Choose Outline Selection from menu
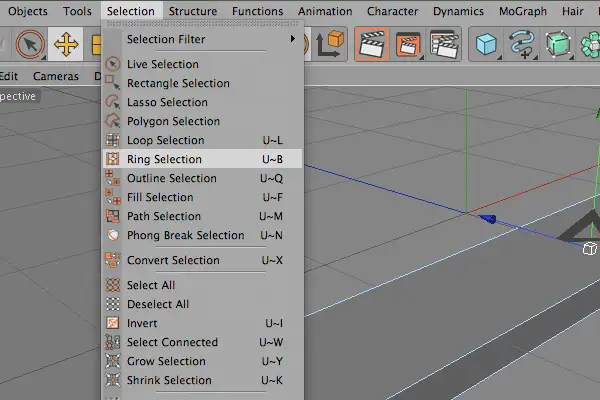This screenshot has width=600, height=400. 203,178
